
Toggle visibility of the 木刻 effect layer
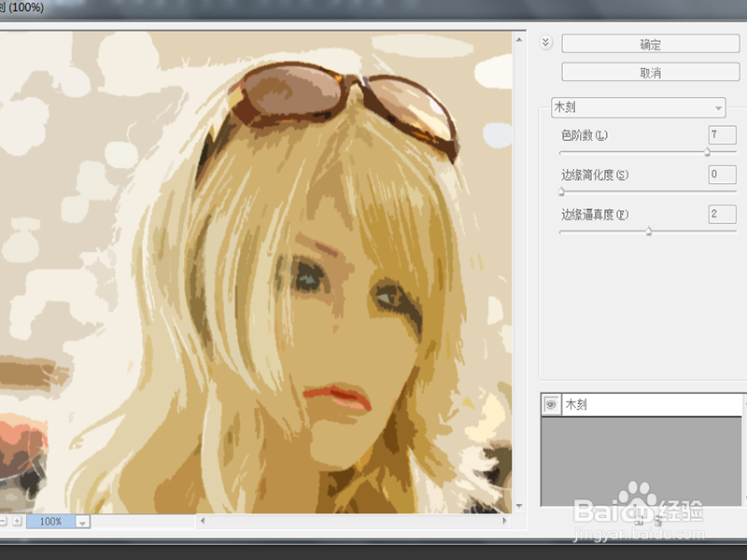pos(551,405)
